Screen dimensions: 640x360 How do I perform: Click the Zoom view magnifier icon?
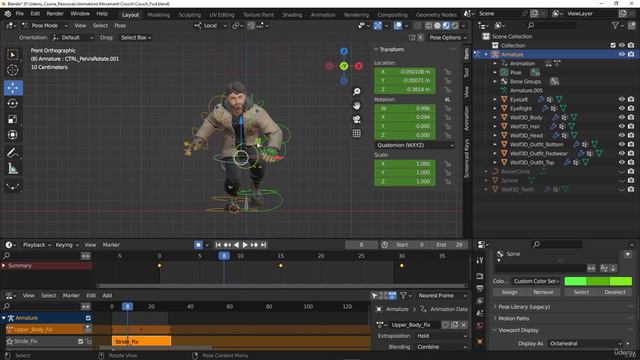[357, 91]
